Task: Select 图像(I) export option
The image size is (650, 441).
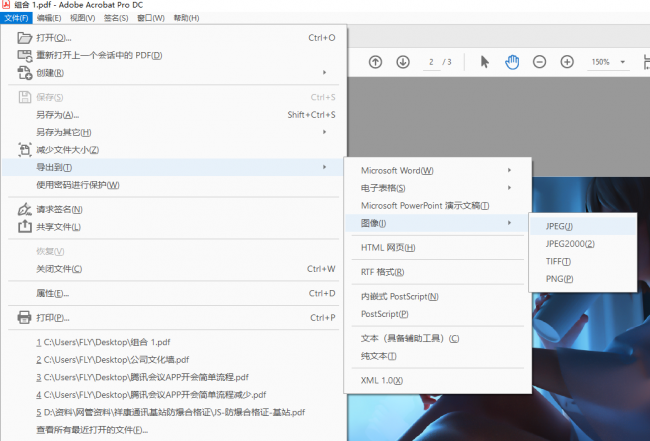Action: 438,223
